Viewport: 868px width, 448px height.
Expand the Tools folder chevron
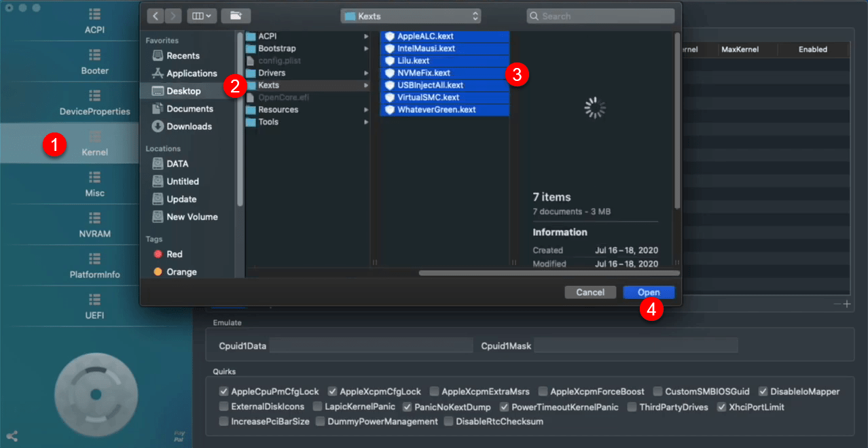click(x=366, y=122)
